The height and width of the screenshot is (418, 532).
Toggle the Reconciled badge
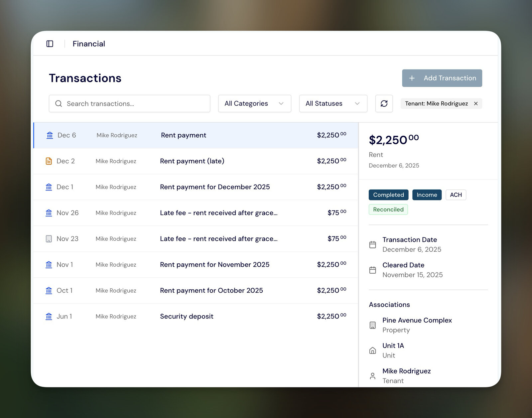click(388, 209)
